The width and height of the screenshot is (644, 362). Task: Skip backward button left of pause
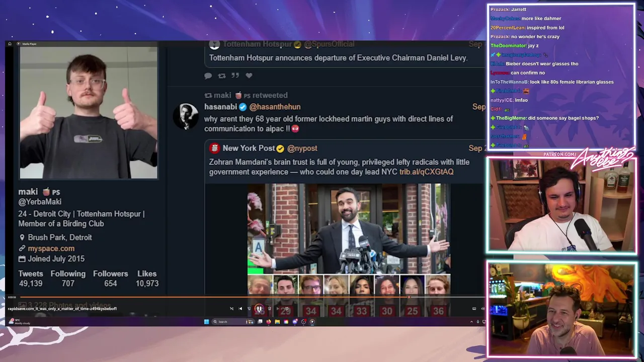click(249, 309)
